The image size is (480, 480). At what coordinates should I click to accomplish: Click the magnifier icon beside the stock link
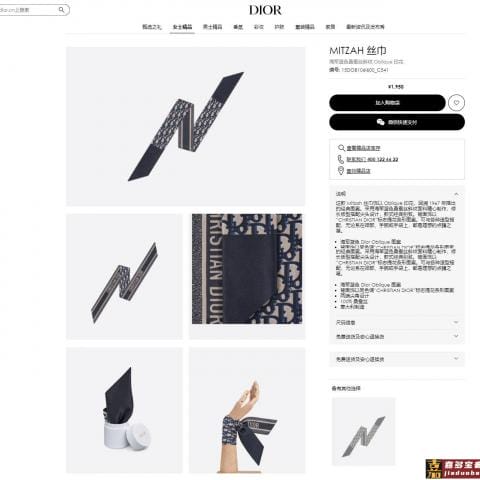341,148
